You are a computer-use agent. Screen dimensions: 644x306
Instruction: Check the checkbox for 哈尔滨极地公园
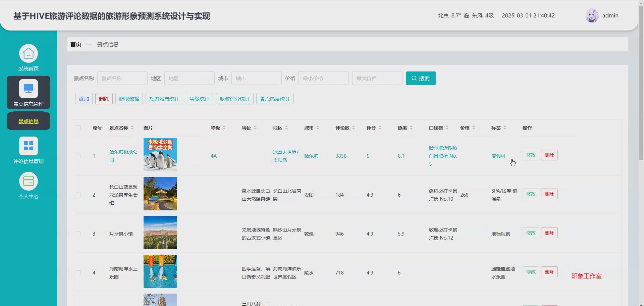click(78, 156)
